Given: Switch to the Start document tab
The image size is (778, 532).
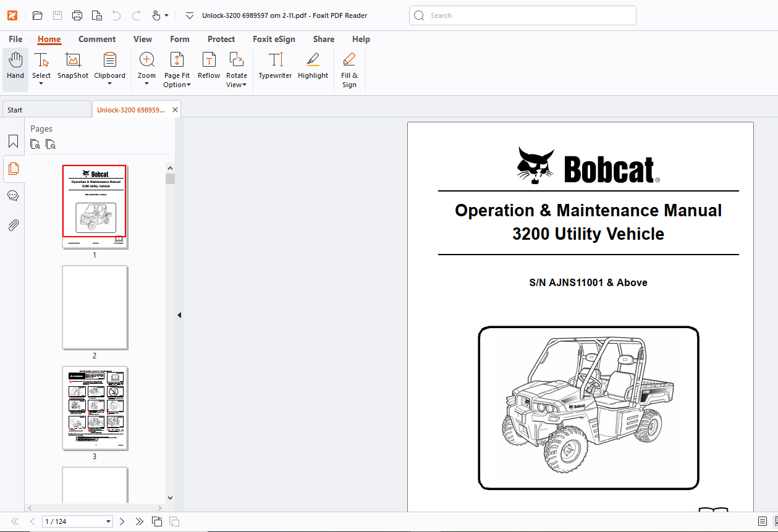Looking at the screenshot, I should click(x=46, y=109).
